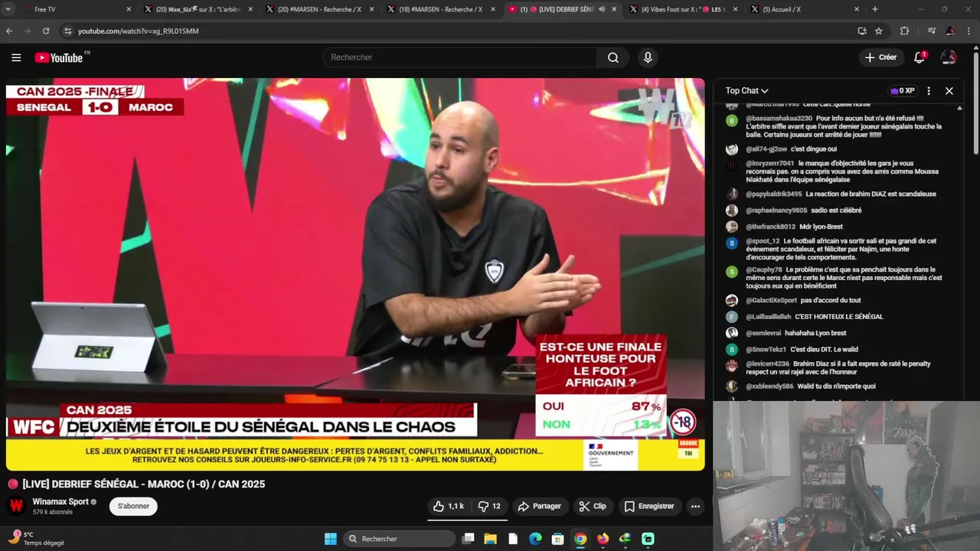Close the Free TV tab

(129, 9)
